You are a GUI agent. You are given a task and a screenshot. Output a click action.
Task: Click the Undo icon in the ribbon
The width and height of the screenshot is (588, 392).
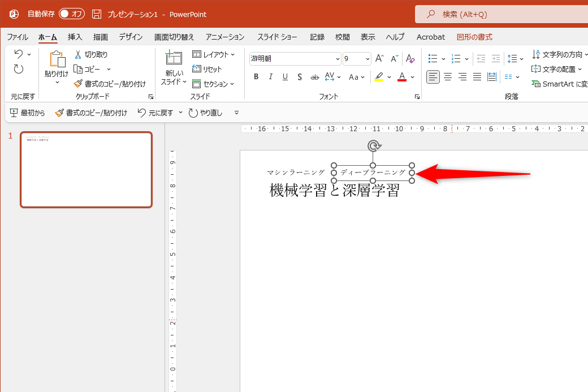(x=19, y=54)
